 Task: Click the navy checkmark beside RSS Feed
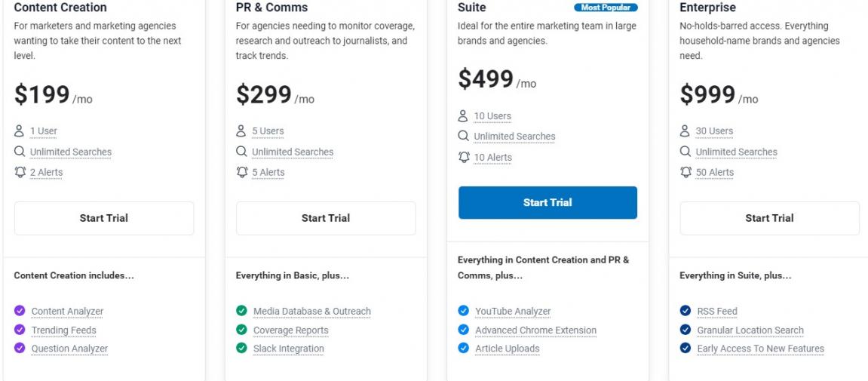(686, 311)
